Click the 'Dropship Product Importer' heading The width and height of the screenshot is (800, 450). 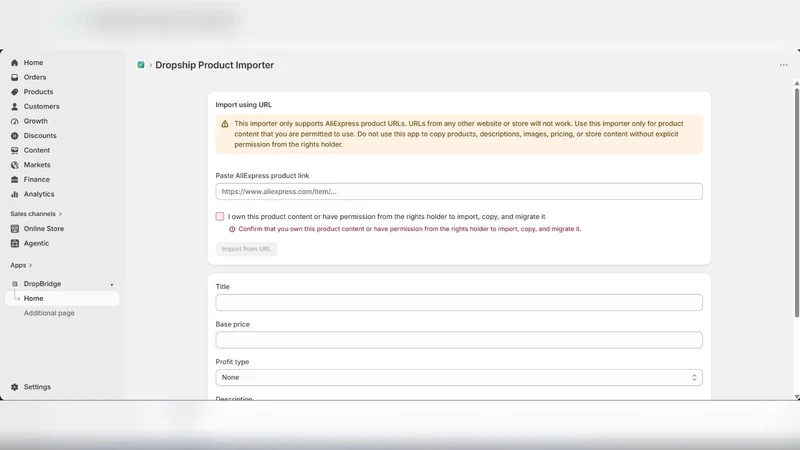pos(214,65)
